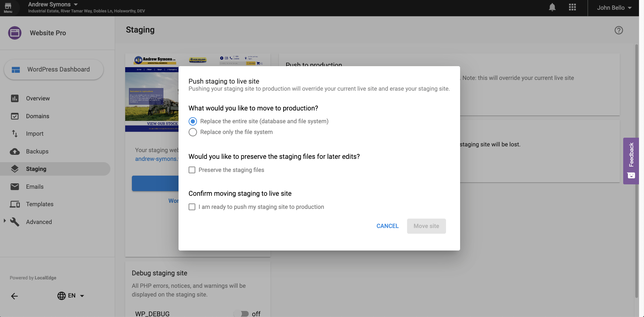
Task: Select the Replace only the file system option
Action: [193, 132]
